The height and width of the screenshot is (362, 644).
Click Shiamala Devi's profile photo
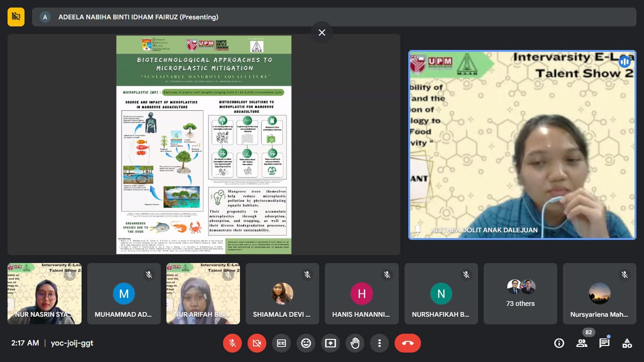pos(282,294)
